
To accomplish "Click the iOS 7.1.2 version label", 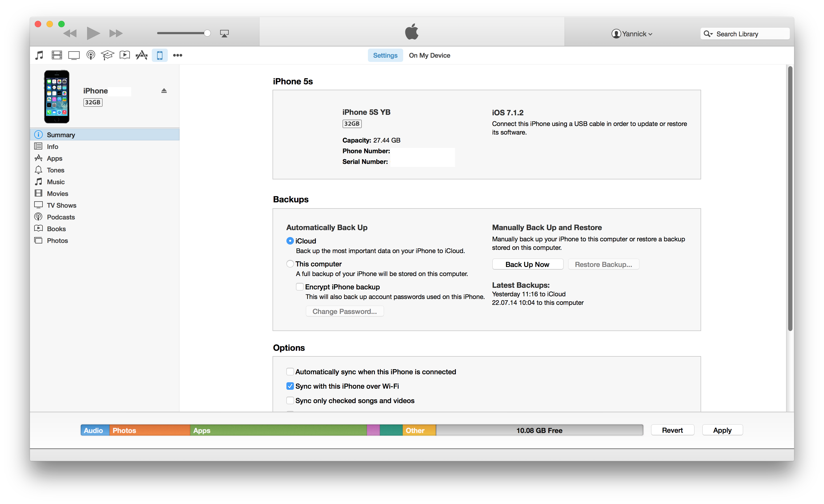I will click(508, 113).
